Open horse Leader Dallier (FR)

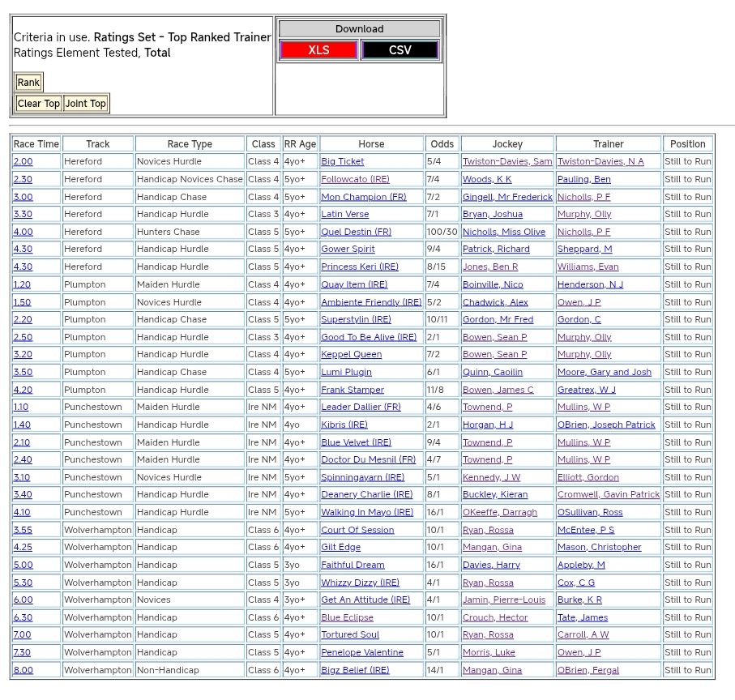[x=361, y=408]
